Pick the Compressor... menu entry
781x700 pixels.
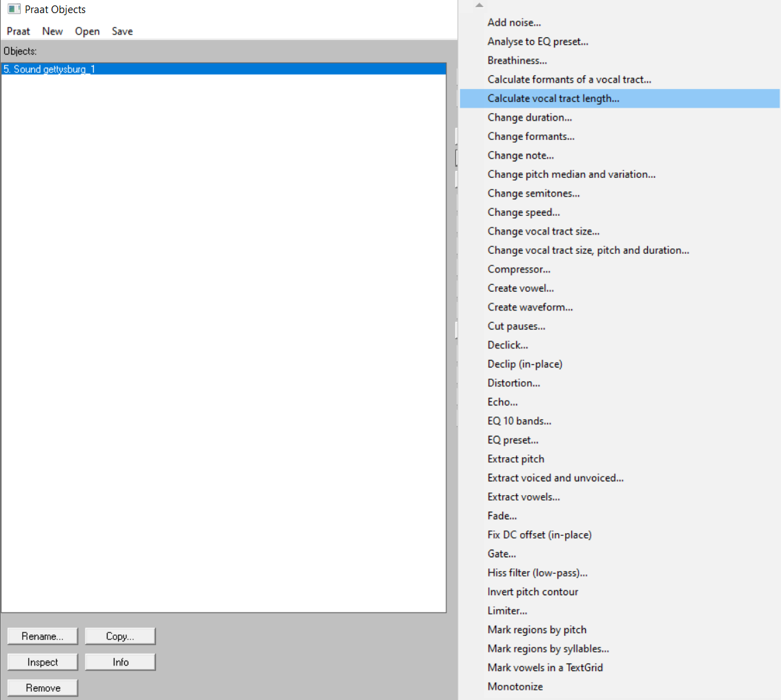pos(519,269)
